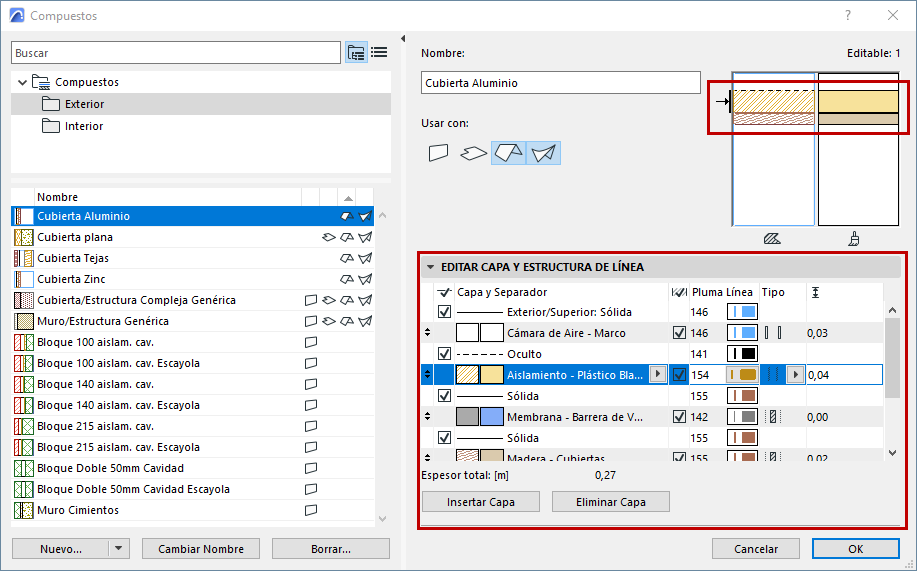Open pen 146 swatch for Exterior/Superior line
The height and width of the screenshot is (571, 917).
[742, 312]
